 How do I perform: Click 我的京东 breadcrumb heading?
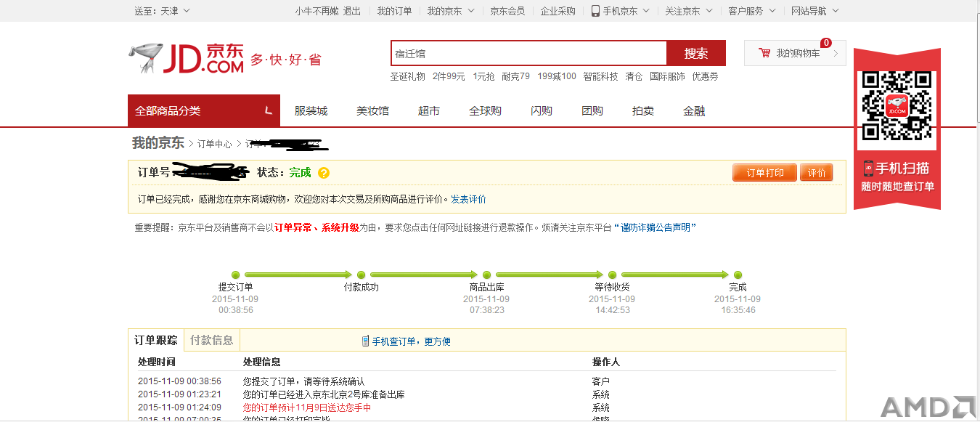(x=158, y=142)
